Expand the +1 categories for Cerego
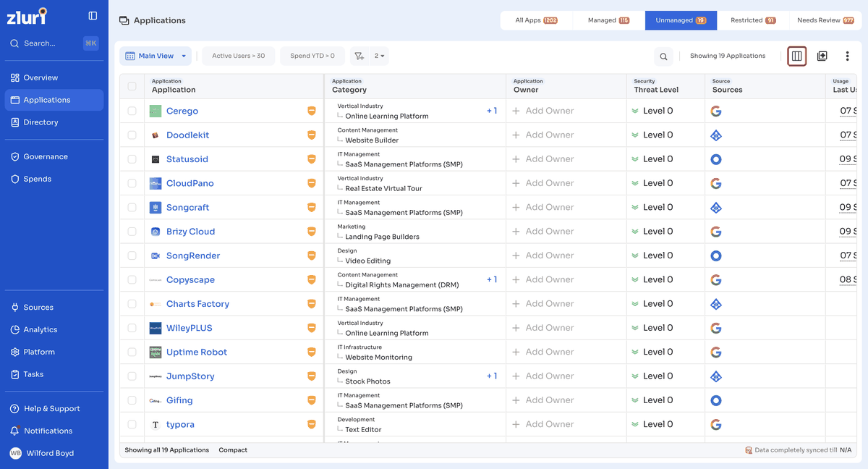 (x=492, y=111)
